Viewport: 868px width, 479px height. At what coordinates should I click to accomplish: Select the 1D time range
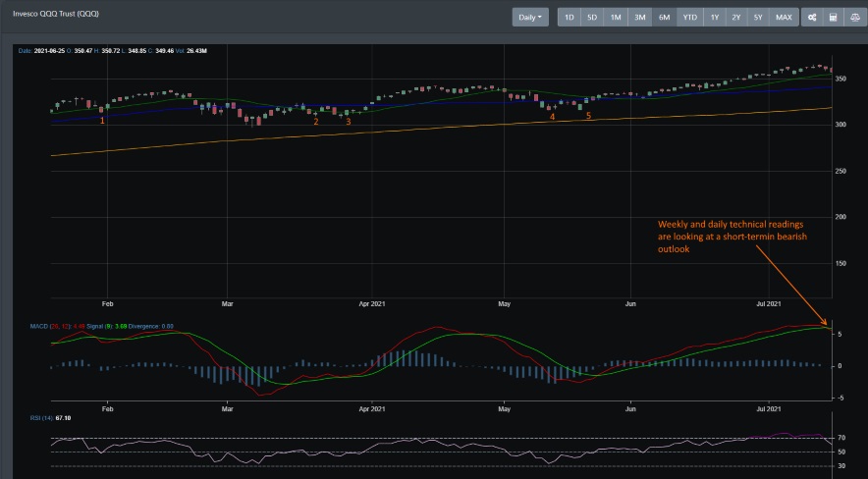(570, 17)
